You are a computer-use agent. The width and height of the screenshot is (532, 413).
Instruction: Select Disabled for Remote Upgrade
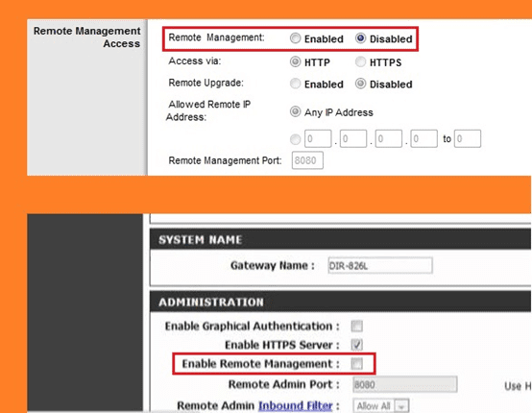point(360,84)
